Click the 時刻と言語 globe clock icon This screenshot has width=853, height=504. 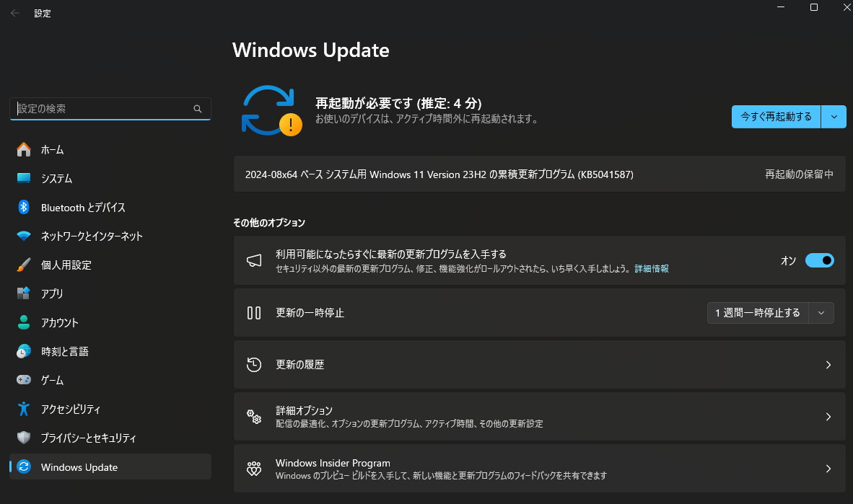click(x=23, y=351)
